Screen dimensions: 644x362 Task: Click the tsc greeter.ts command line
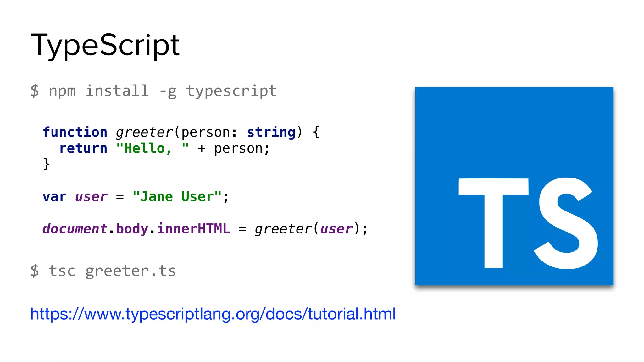(103, 271)
